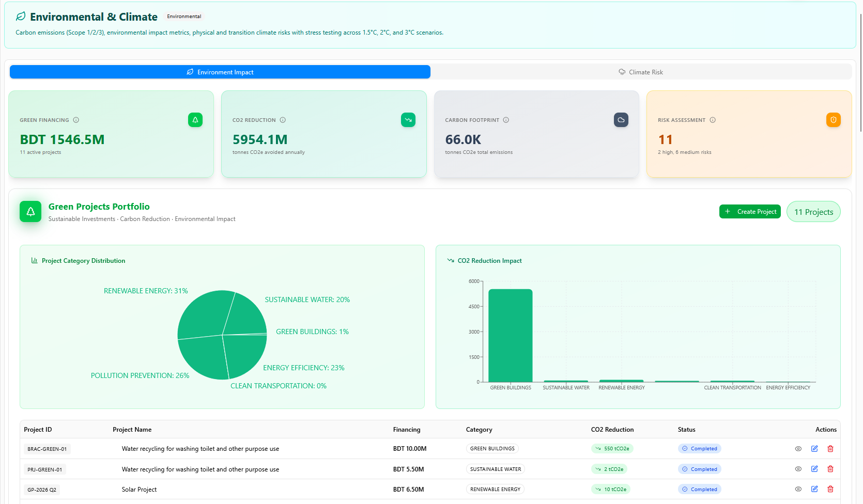Click the info icon beside Risk Assessment
Viewport: 863px width, 504px height.
click(713, 120)
